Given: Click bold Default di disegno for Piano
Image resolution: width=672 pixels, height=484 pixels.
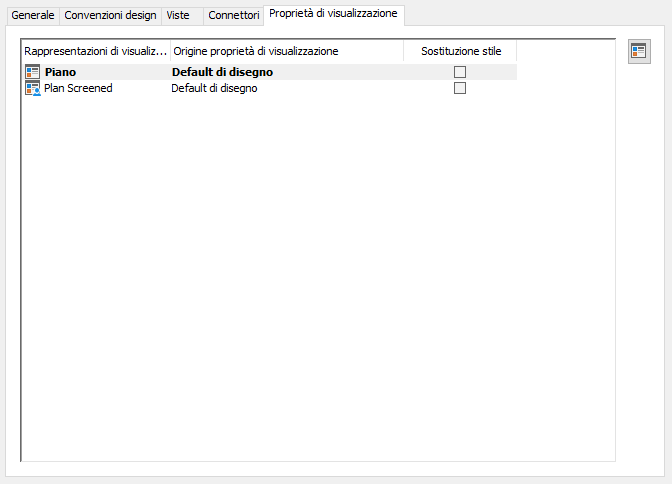Looking at the screenshot, I should pyautogui.click(x=222, y=72).
